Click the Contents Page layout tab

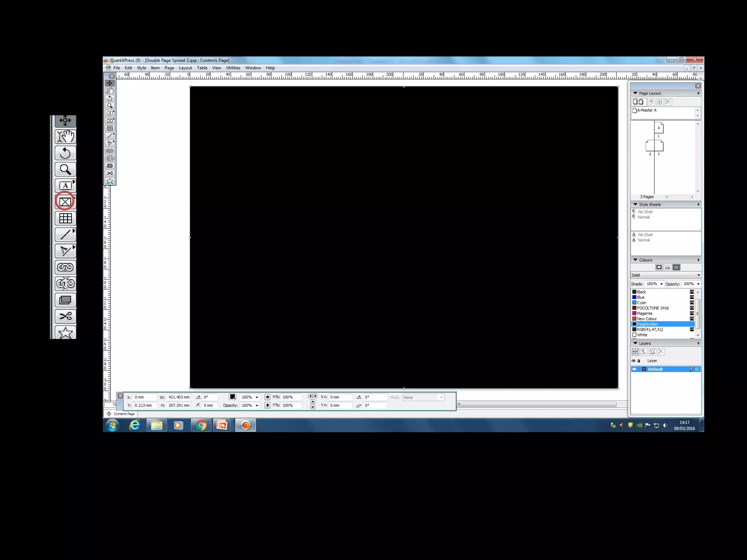tap(123, 414)
